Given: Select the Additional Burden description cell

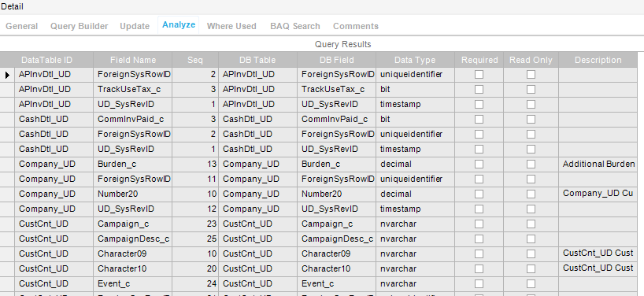Looking at the screenshot, I should [598, 164].
